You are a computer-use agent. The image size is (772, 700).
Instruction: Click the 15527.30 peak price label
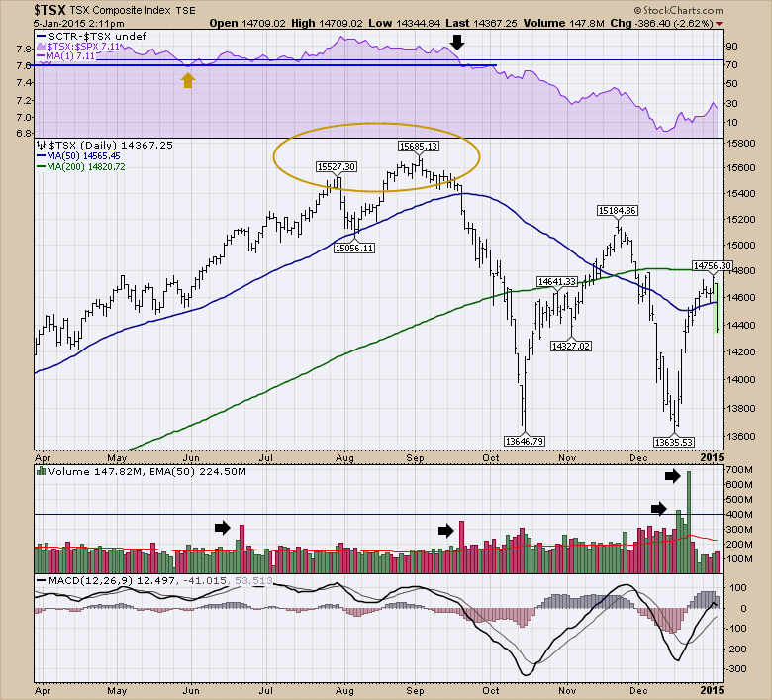(x=337, y=167)
